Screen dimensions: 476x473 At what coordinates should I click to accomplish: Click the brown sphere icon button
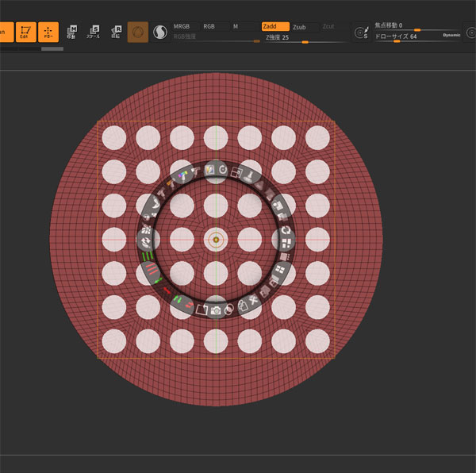click(x=138, y=32)
